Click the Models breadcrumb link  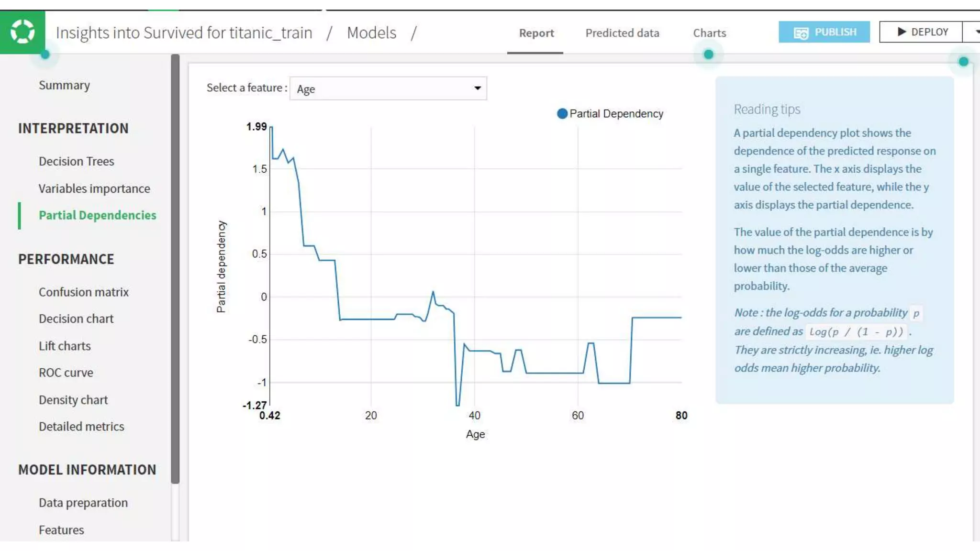pos(371,33)
